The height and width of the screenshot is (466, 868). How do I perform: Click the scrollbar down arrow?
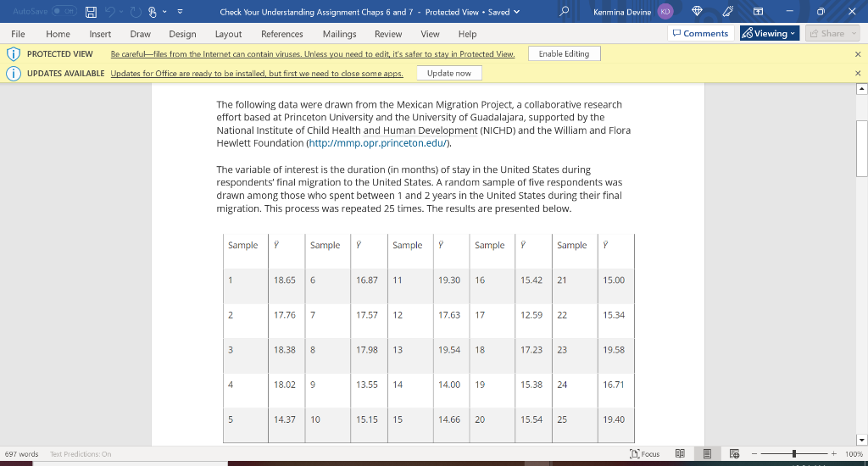point(861,440)
